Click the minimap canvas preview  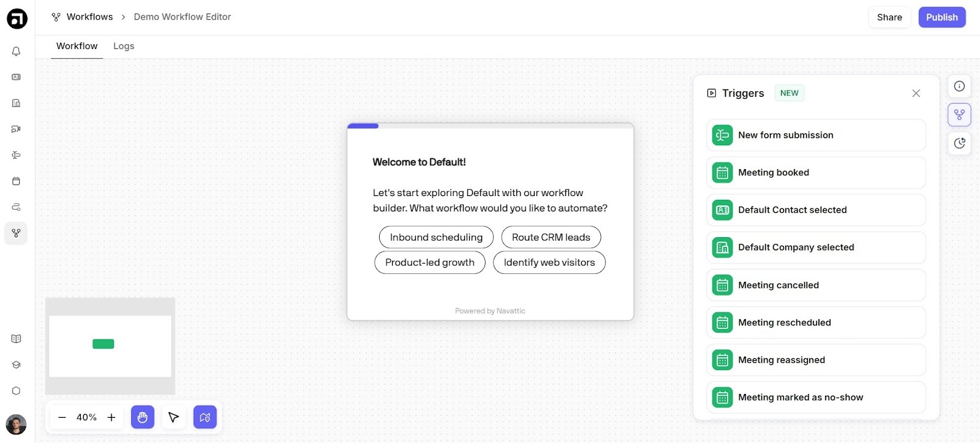(x=110, y=346)
